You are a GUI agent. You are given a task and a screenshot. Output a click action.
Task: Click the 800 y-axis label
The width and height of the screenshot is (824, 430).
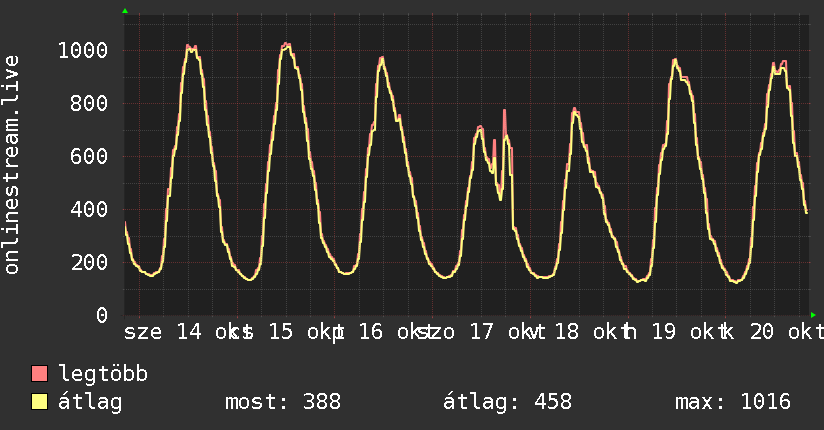pos(89,104)
